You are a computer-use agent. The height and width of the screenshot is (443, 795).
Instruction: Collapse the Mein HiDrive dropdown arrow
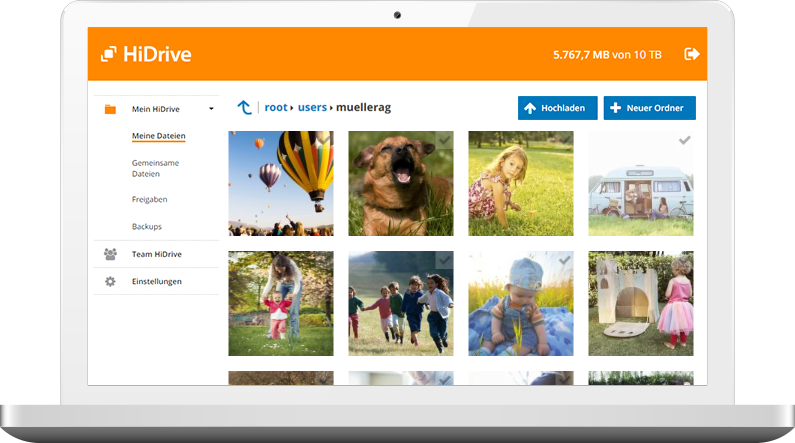click(x=211, y=109)
